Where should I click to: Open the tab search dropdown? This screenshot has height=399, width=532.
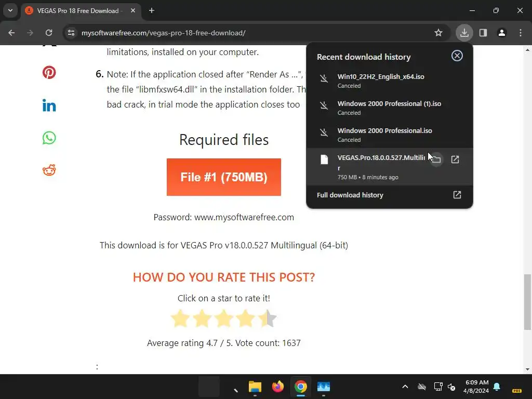tap(10, 10)
